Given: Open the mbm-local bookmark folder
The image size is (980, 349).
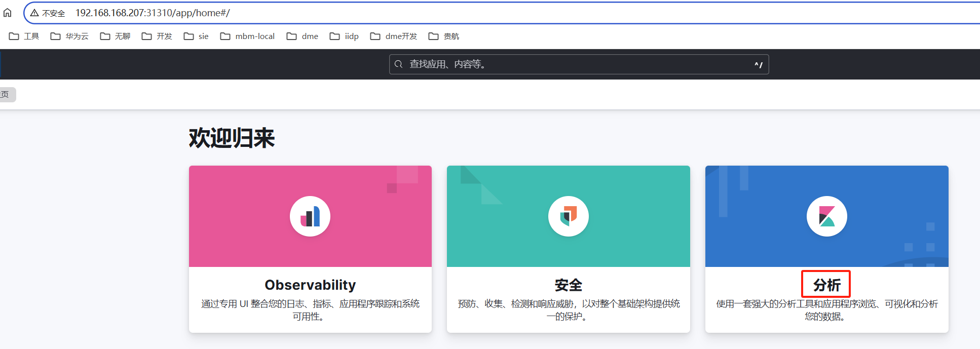Looking at the screenshot, I should [248, 36].
